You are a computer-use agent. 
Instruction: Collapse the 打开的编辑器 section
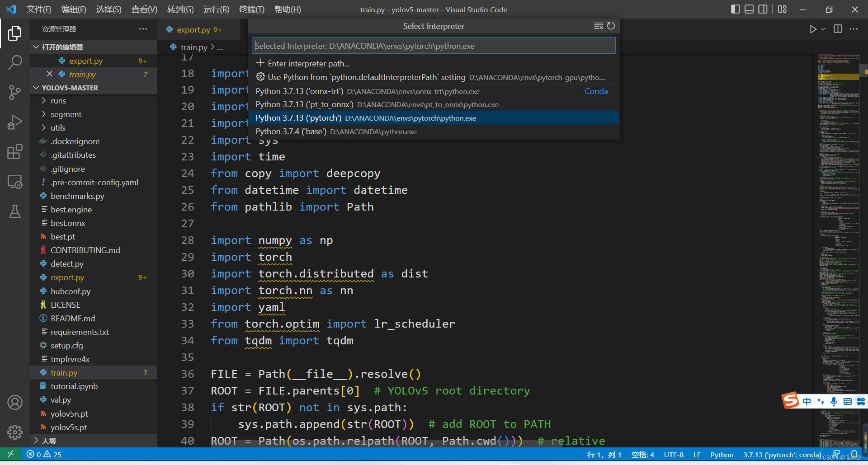coord(94,47)
